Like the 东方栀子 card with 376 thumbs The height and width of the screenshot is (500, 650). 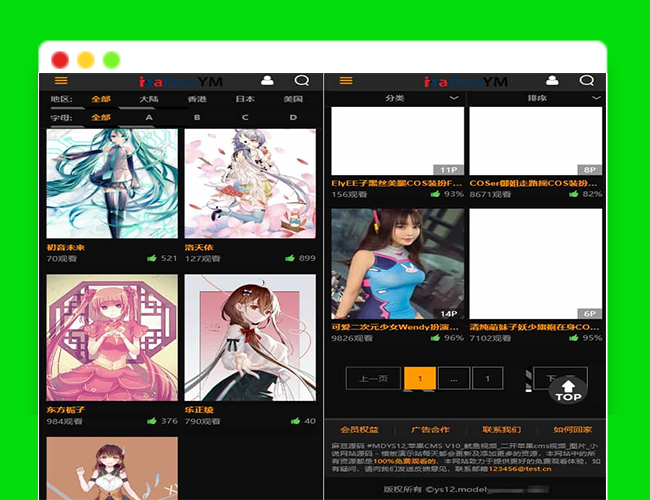(x=152, y=421)
